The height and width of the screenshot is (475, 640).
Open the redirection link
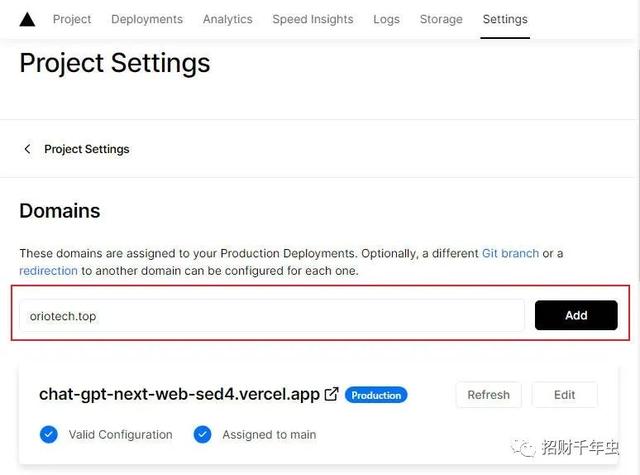point(48,271)
